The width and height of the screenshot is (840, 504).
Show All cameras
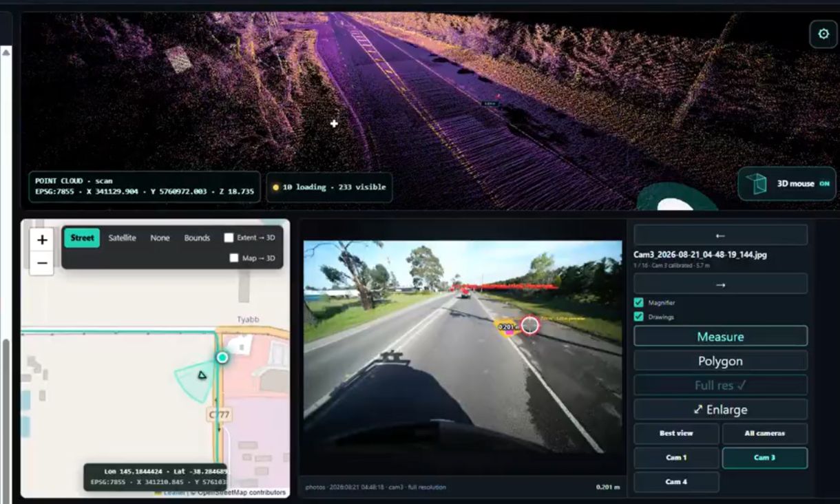coord(764,433)
